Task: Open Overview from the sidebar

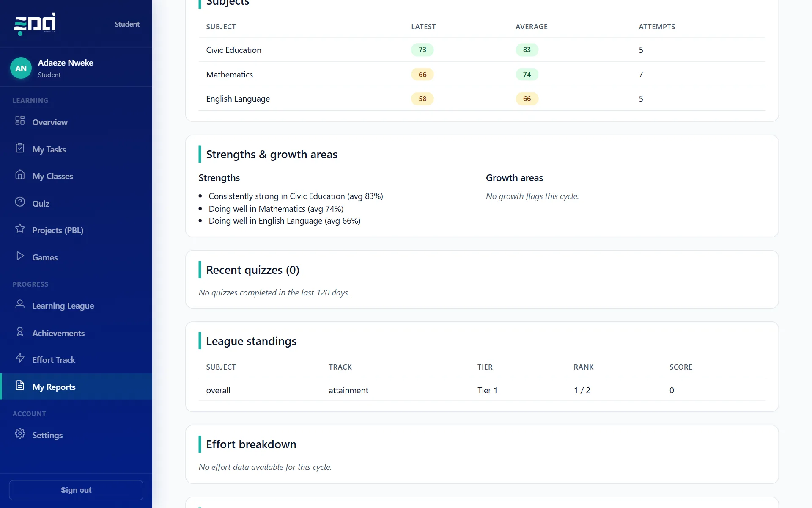Action: coord(76,122)
